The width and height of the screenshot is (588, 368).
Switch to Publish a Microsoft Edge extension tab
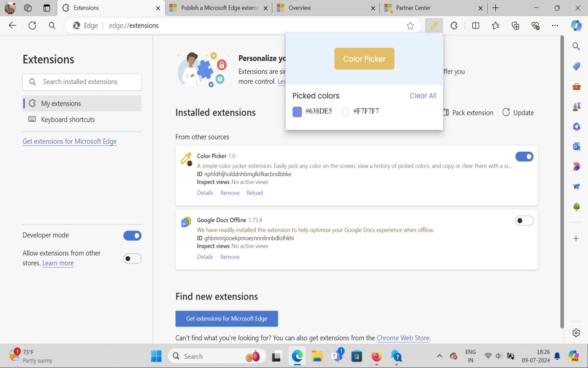(219, 8)
